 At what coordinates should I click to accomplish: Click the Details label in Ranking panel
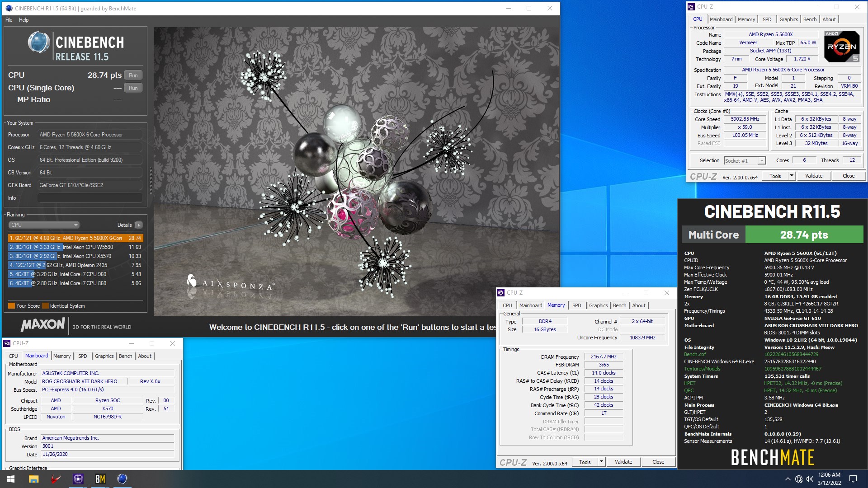click(124, 225)
